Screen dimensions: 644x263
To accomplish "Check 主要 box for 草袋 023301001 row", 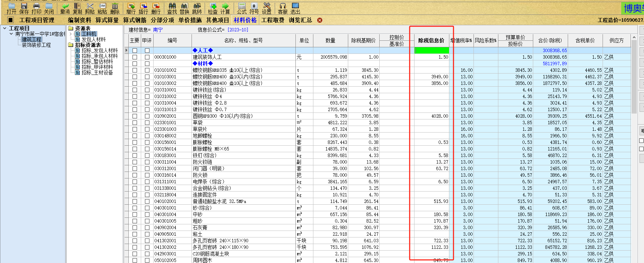I will (135, 123).
